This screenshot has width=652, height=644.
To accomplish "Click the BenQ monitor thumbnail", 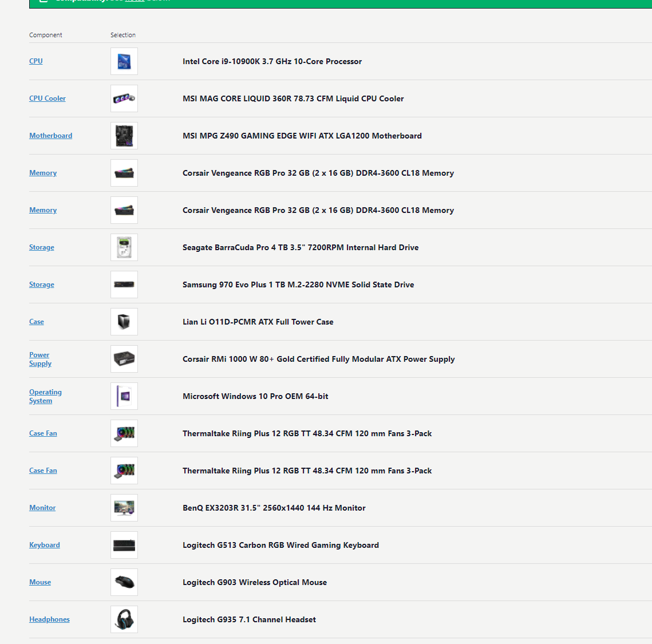I will point(124,508).
